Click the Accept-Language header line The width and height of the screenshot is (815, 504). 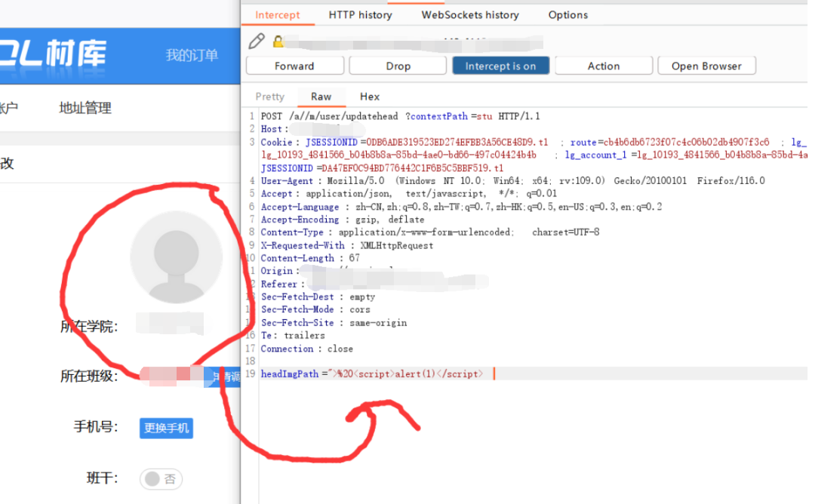[x=462, y=207]
